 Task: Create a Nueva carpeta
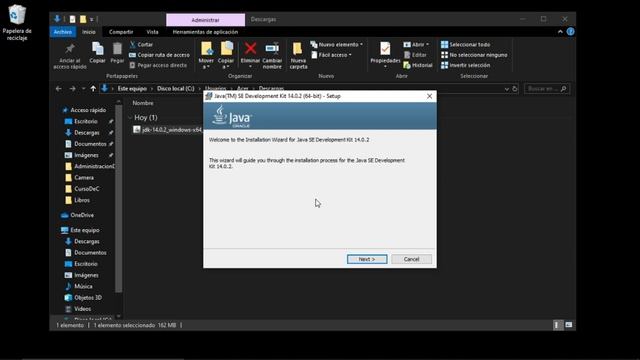click(x=298, y=56)
